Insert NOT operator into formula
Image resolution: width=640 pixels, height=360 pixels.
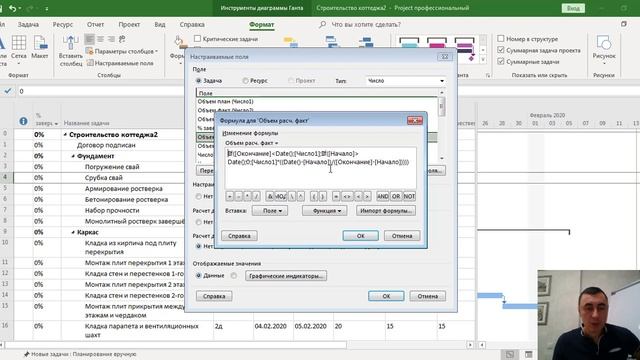pyautogui.click(x=409, y=196)
